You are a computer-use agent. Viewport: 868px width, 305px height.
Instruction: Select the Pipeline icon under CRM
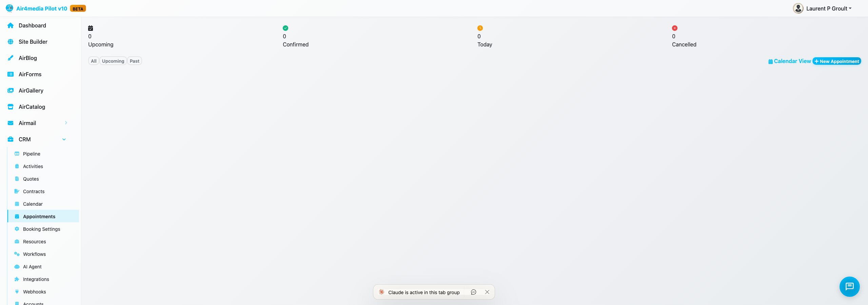(x=17, y=154)
